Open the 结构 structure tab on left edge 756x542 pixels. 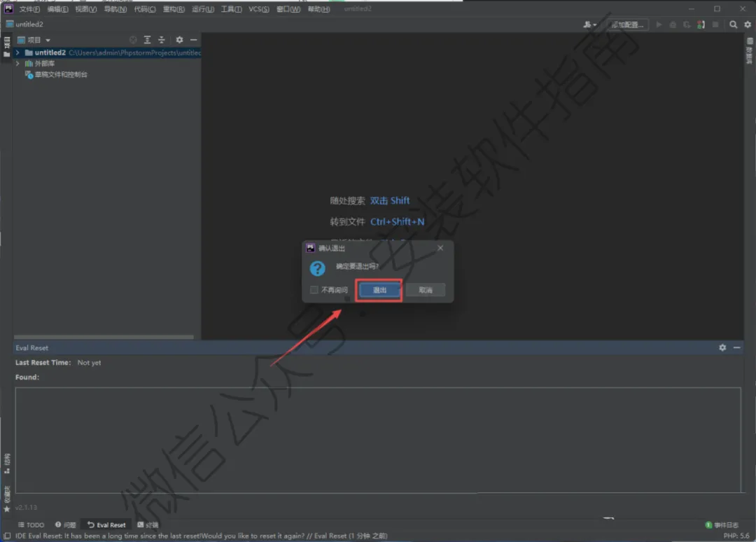coord(7,464)
